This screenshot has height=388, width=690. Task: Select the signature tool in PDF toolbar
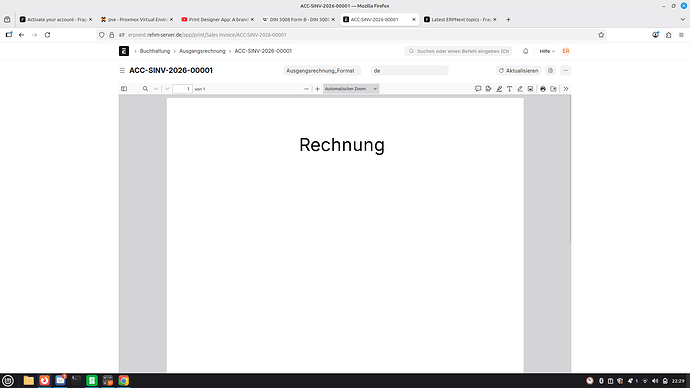[488, 89]
